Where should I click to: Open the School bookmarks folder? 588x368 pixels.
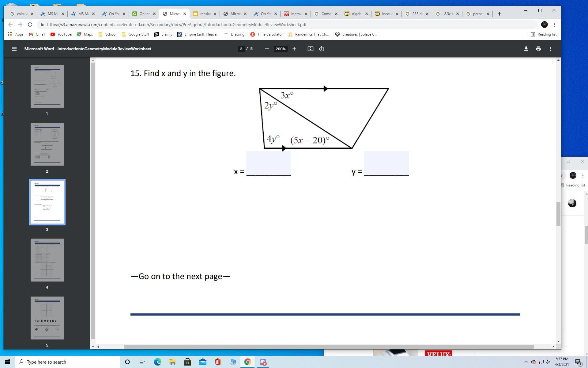coord(107,34)
